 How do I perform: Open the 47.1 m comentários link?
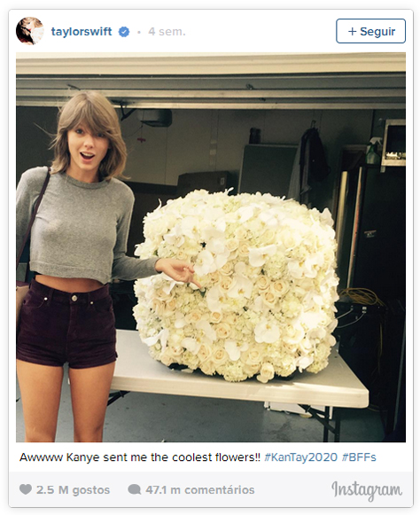pyautogui.click(x=200, y=489)
